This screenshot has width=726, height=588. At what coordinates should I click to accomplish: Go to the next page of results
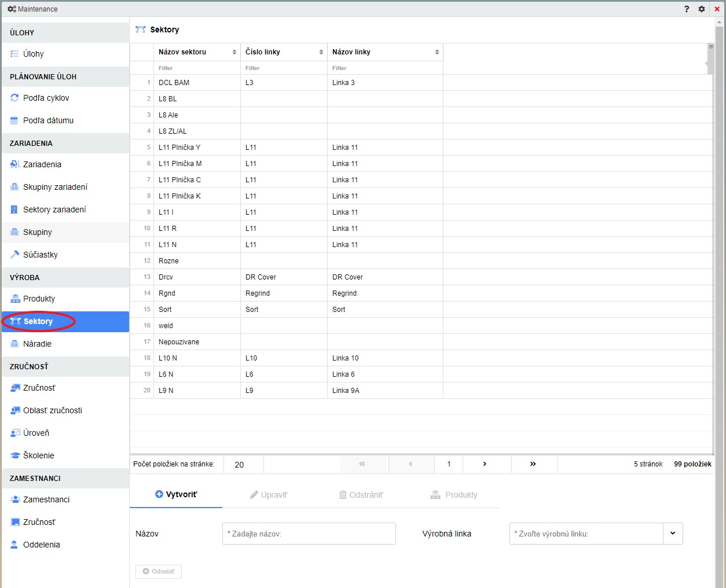(485, 464)
